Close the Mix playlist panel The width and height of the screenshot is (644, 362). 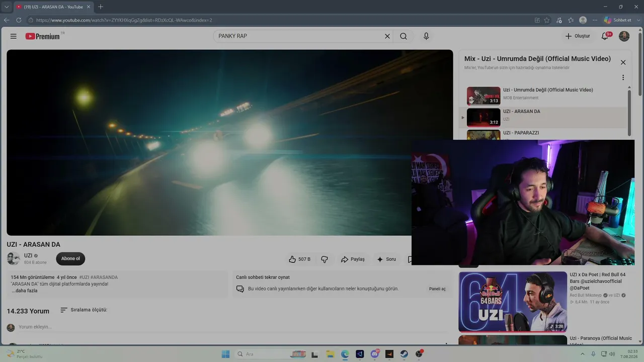623,62
